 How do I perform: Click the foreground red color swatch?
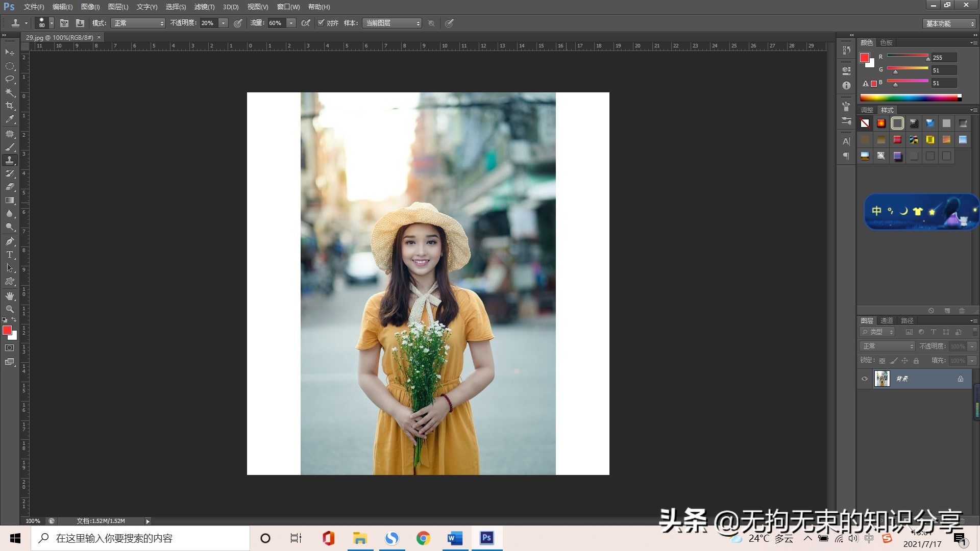tap(7, 331)
